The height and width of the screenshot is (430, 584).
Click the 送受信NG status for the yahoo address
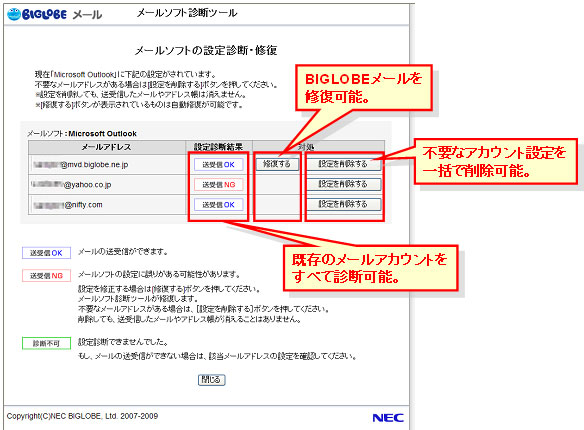pyautogui.click(x=218, y=185)
